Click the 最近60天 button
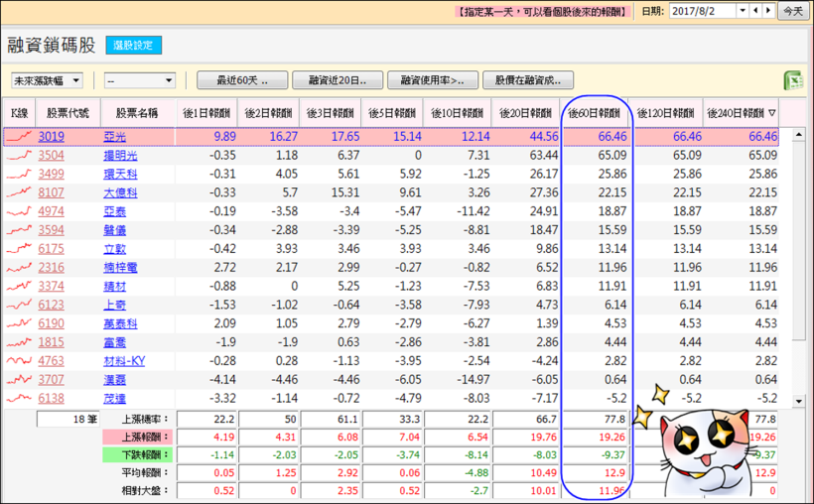Viewport: 814px width, 504px height. point(242,80)
